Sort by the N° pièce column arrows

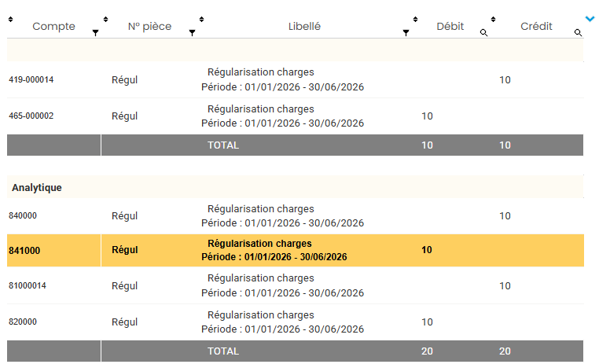tap(105, 19)
